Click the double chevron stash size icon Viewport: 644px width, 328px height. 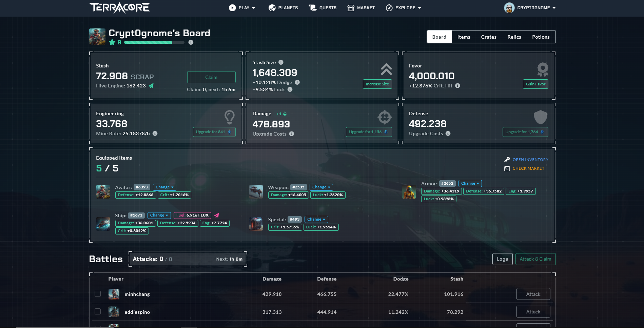click(386, 69)
